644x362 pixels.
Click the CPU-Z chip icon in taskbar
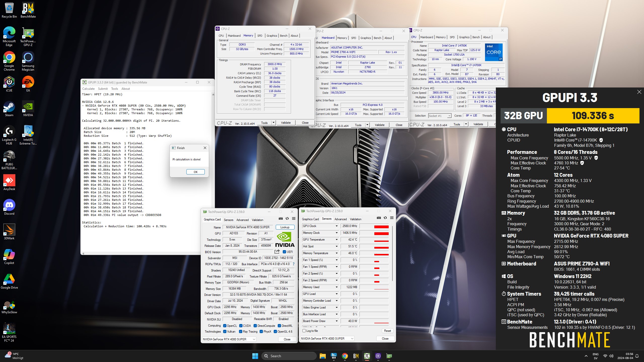pos(378,356)
